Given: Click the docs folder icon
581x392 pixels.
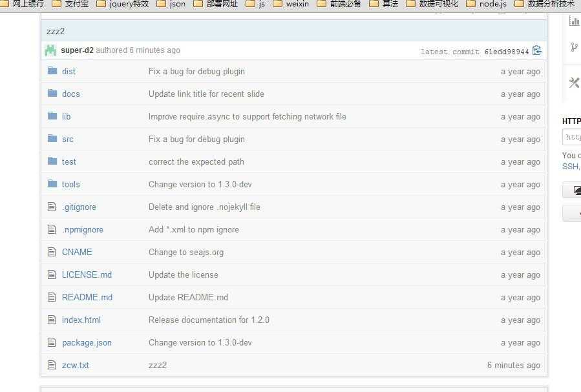Looking at the screenshot, I should coord(52,93).
